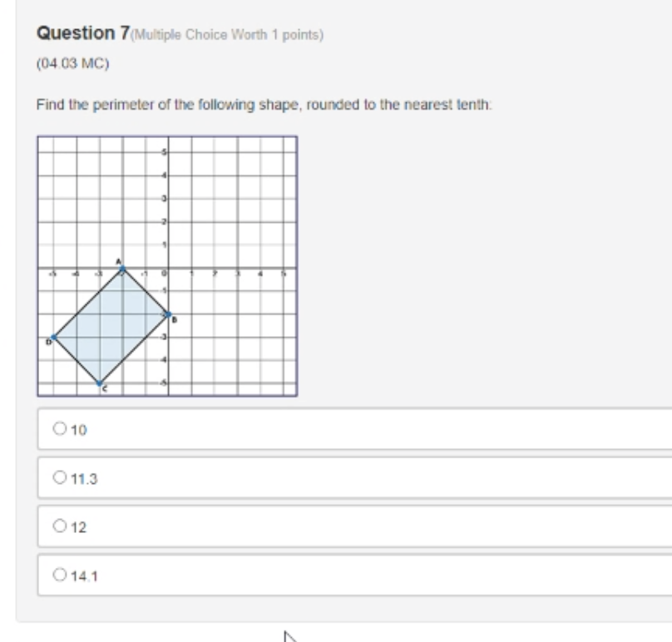This screenshot has width=672, height=642.
Task: Click point D on the left side
Action: point(52,335)
